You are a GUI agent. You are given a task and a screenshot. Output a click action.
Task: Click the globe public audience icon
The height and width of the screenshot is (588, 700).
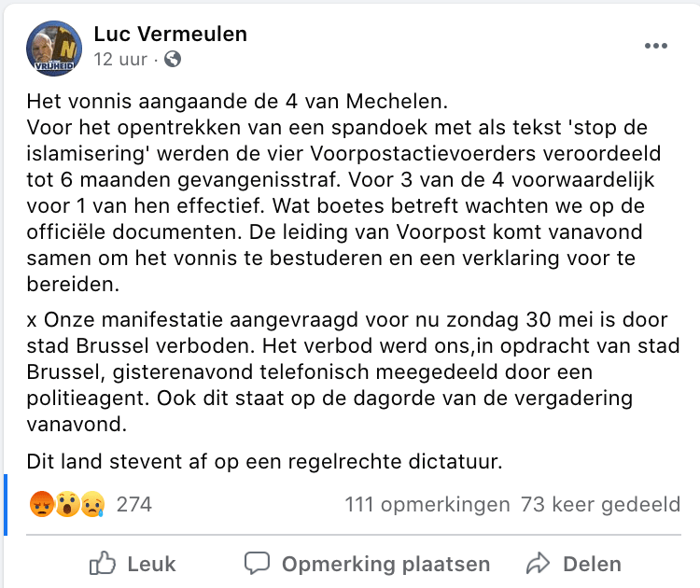(172, 61)
